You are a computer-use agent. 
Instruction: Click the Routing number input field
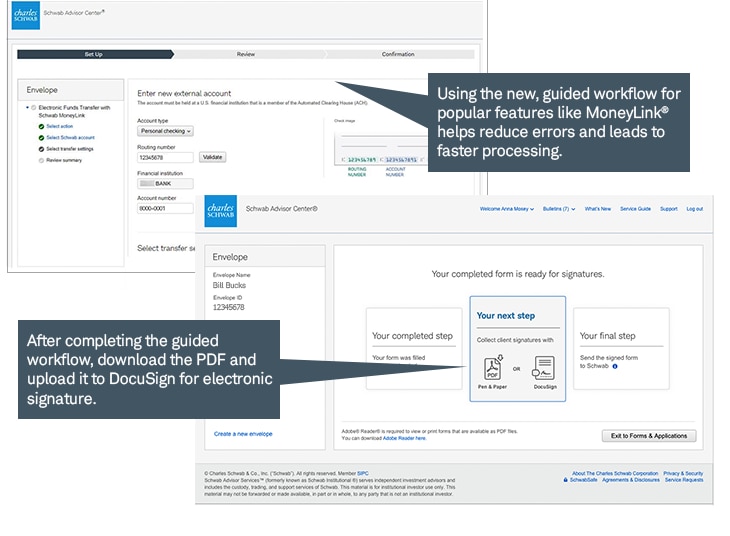(165, 158)
